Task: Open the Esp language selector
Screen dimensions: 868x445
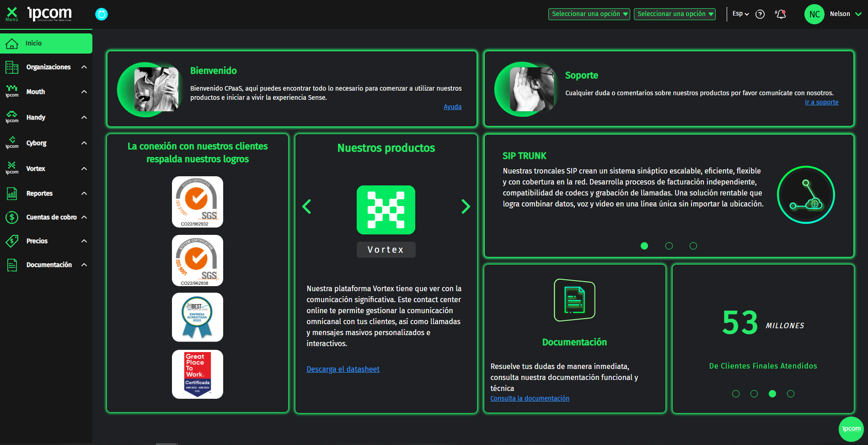Action: (741, 14)
